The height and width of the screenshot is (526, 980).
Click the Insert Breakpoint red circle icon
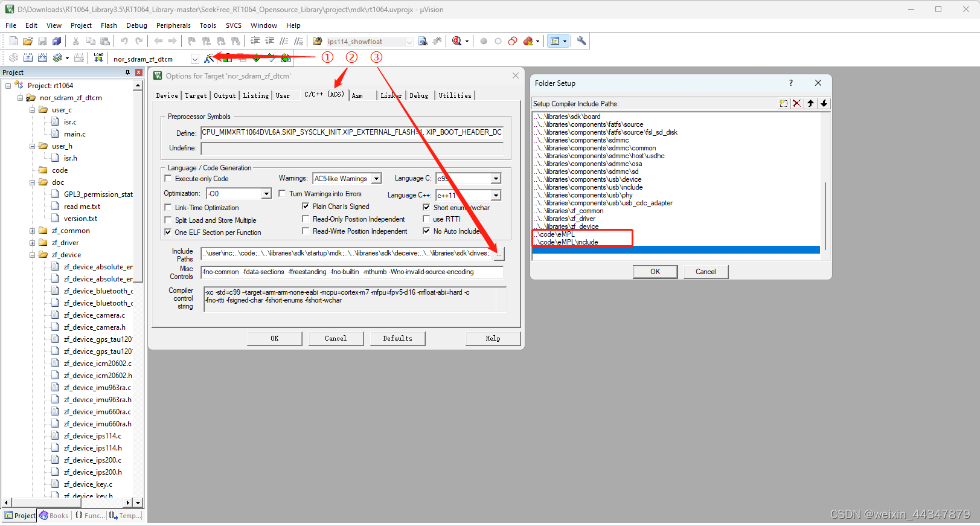484,41
